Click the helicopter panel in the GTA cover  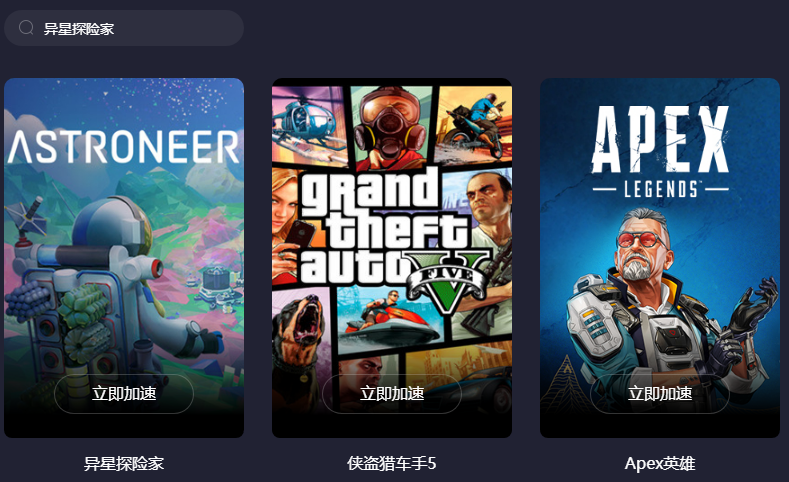309,125
